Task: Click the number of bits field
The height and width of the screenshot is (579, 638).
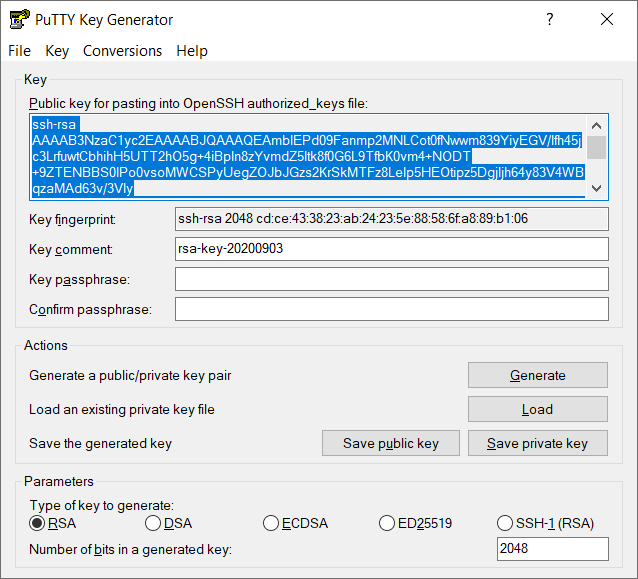Action: [553, 549]
